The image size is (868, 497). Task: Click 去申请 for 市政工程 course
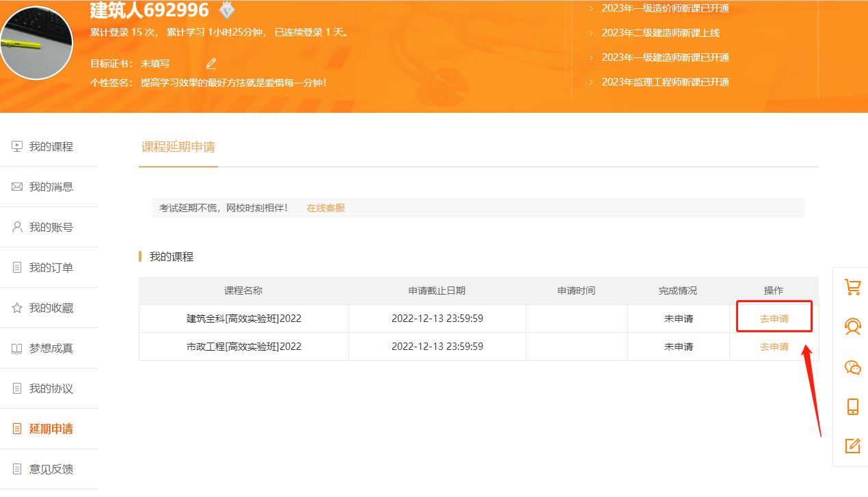pyautogui.click(x=774, y=347)
